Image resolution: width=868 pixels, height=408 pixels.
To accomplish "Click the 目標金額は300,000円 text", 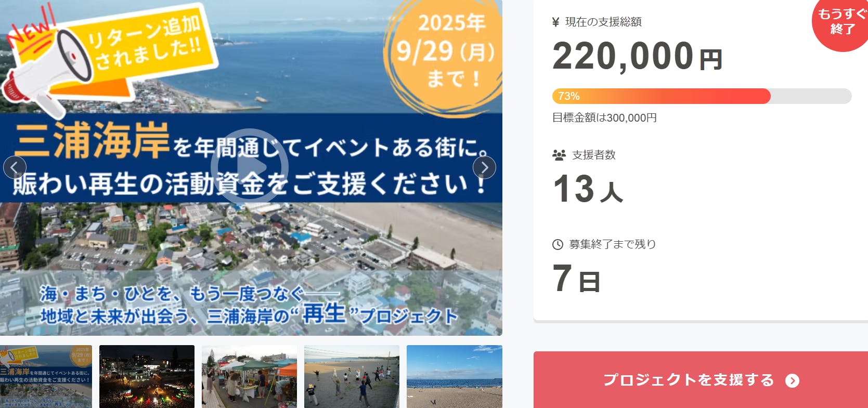I will point(604,118).
